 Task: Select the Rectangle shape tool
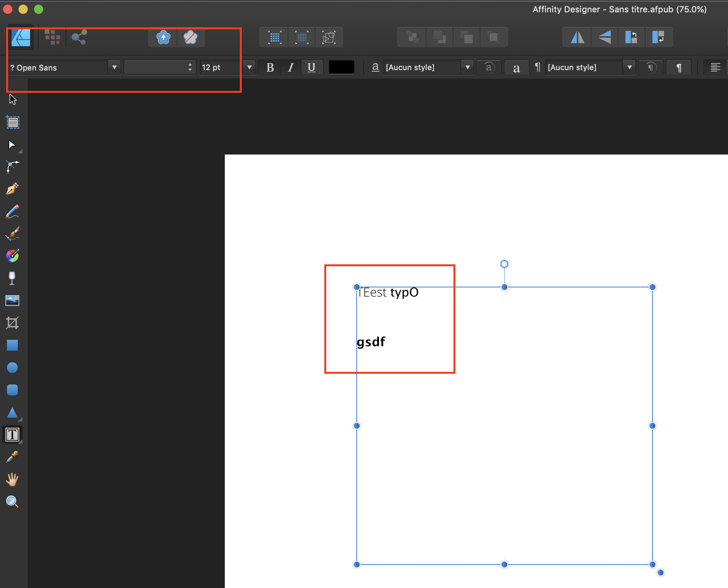pyautogui.click(x=12, y=345)
